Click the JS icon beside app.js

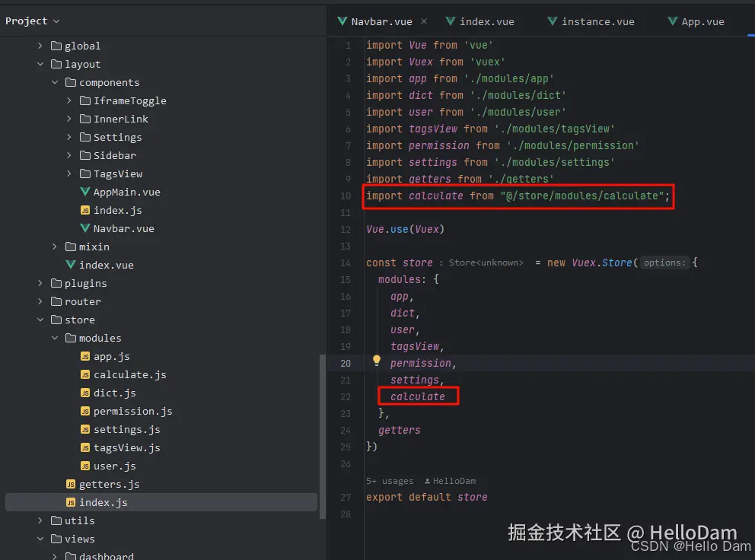85,356
